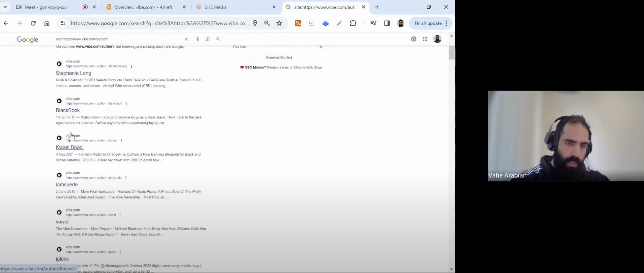Click the Google search query input field
644x273 pixels.
point(117,39)
